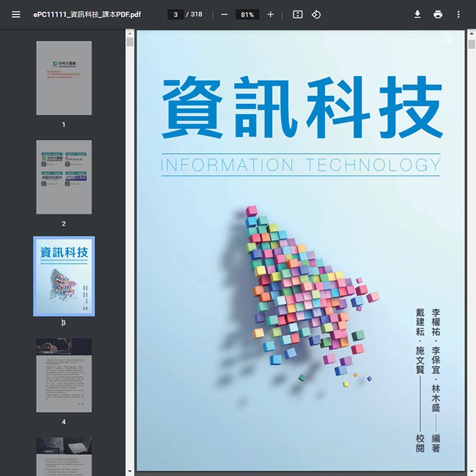Click the zoom in plus icon
This screenshot has width=476, height=476.
[x=271, y=14]
